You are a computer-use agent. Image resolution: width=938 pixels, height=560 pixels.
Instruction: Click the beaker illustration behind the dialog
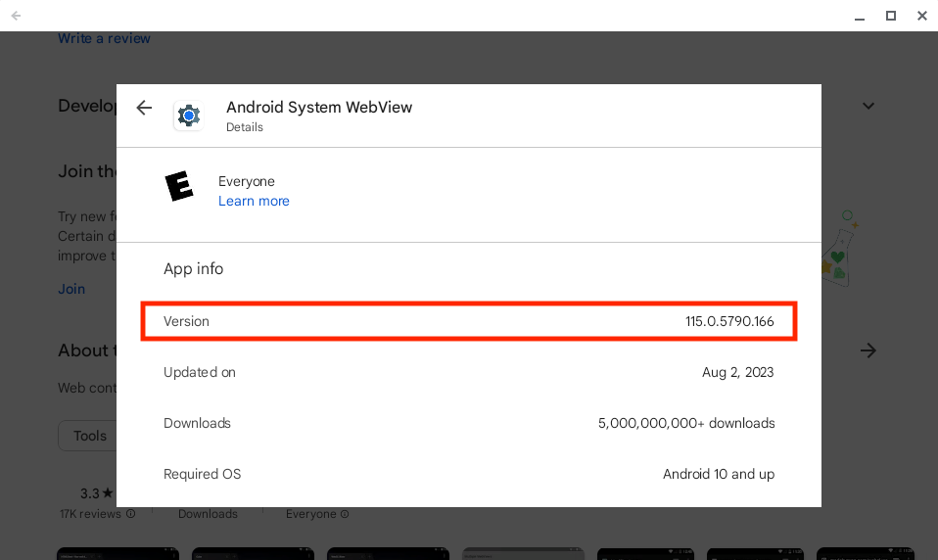(x=840, y=249)
